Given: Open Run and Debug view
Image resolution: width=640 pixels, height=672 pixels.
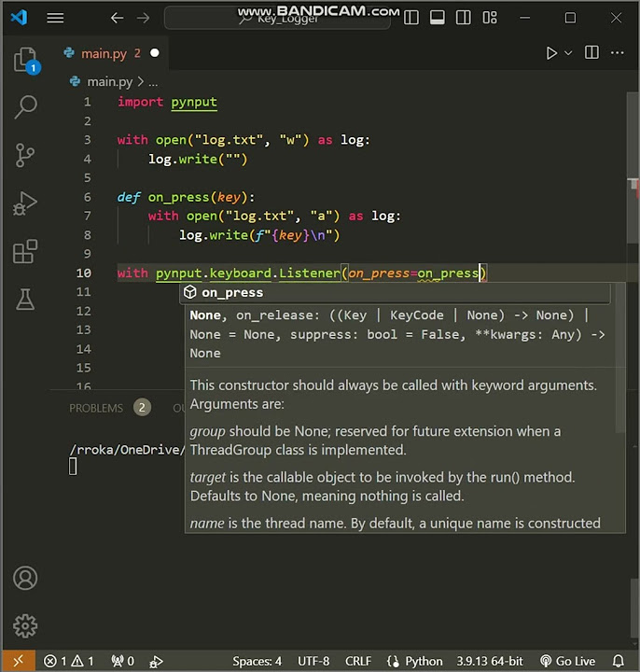Looking at the screenshot, I should tap(25, 203).
